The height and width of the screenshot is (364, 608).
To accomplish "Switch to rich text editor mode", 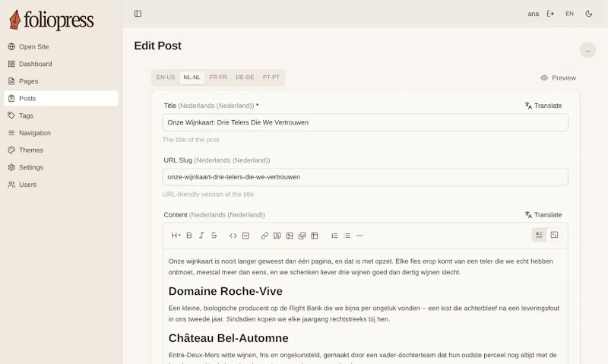I will [539, 235].
